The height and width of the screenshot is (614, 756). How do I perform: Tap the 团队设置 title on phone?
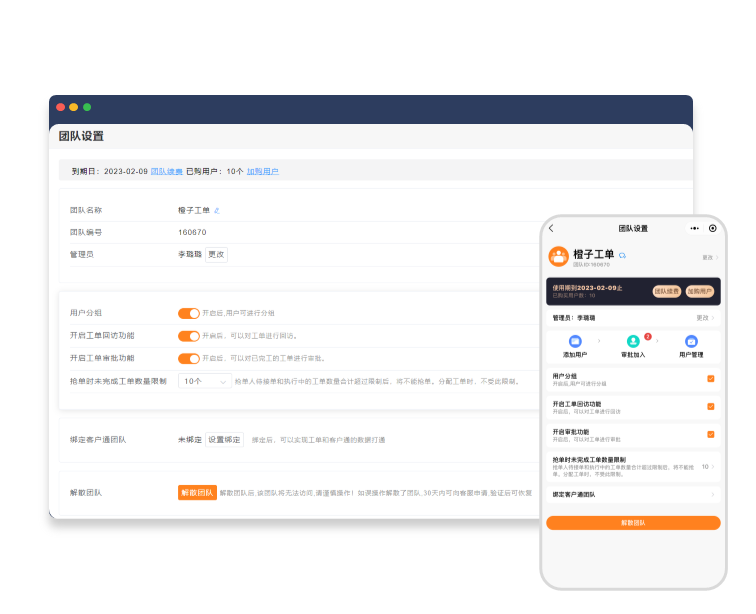click(x=633, y=229)
